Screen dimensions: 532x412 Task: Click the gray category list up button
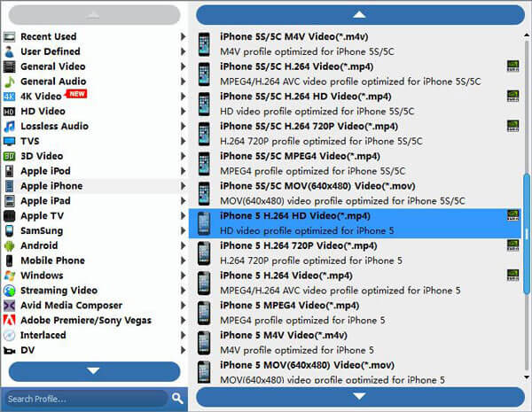(94, 15)
